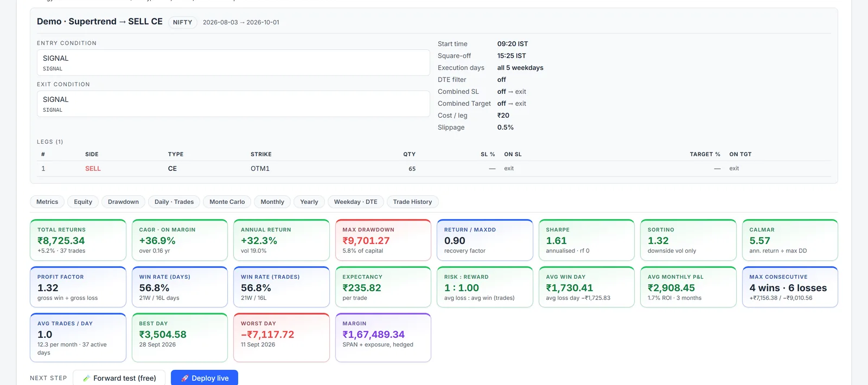Click the Profit Factor 1.32 card
Screen dimensions: 868x385
click(78, 287)
